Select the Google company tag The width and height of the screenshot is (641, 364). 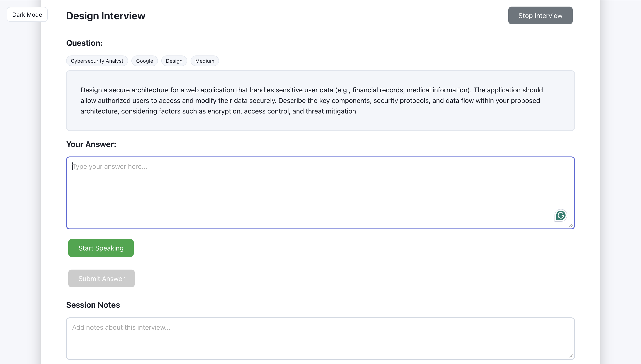144,61
